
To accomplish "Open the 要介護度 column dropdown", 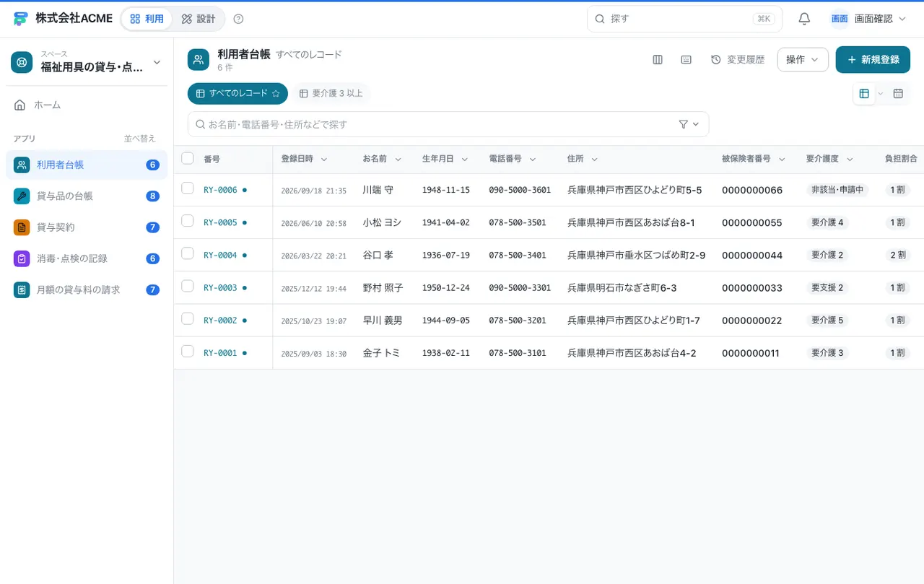I will click(x=850, y=160).
